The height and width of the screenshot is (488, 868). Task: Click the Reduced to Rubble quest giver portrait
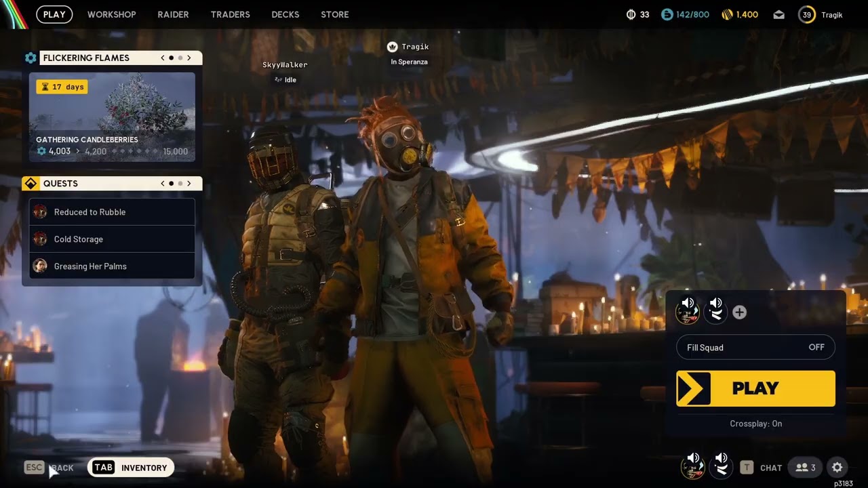coord(40,212)
